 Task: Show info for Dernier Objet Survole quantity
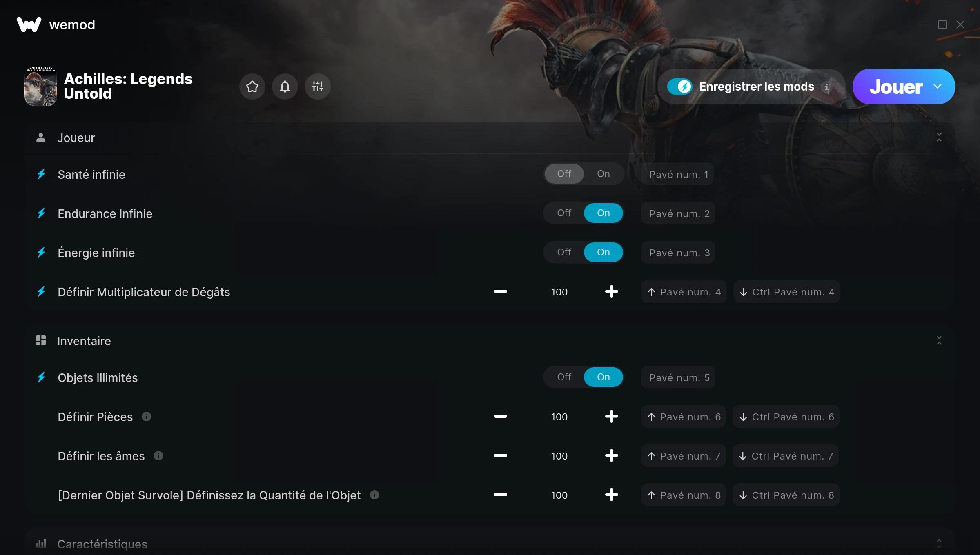coord(374,495)
